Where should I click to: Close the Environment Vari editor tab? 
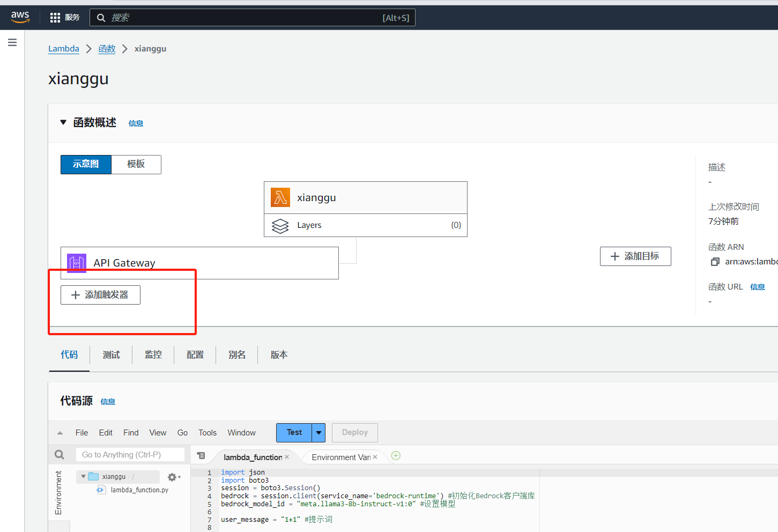pos(375,457)
